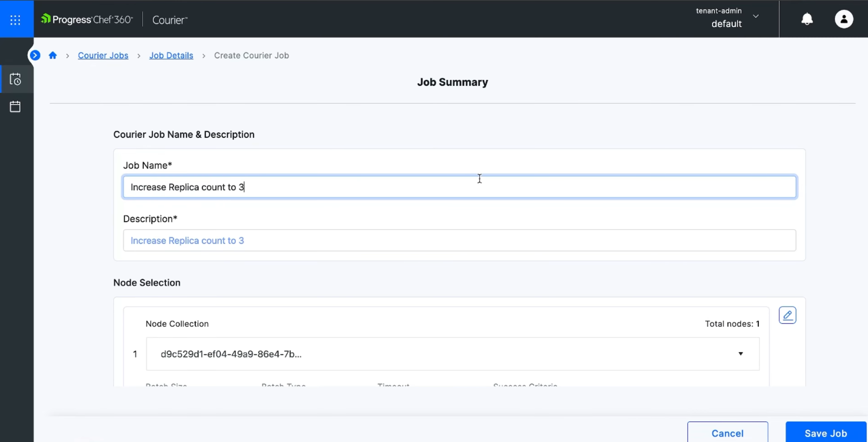
Task: Open calendar icon in left sidebar
Action: point(15,107)
